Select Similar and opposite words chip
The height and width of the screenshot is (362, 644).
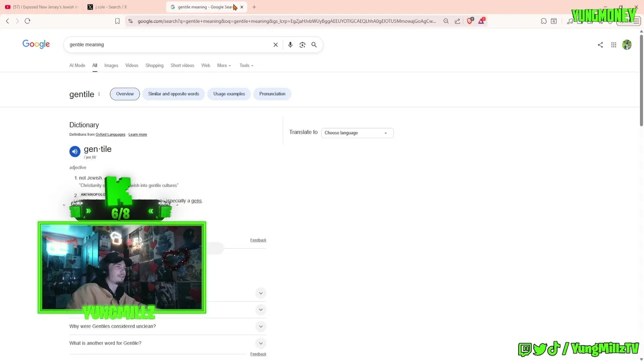(174, 94)
